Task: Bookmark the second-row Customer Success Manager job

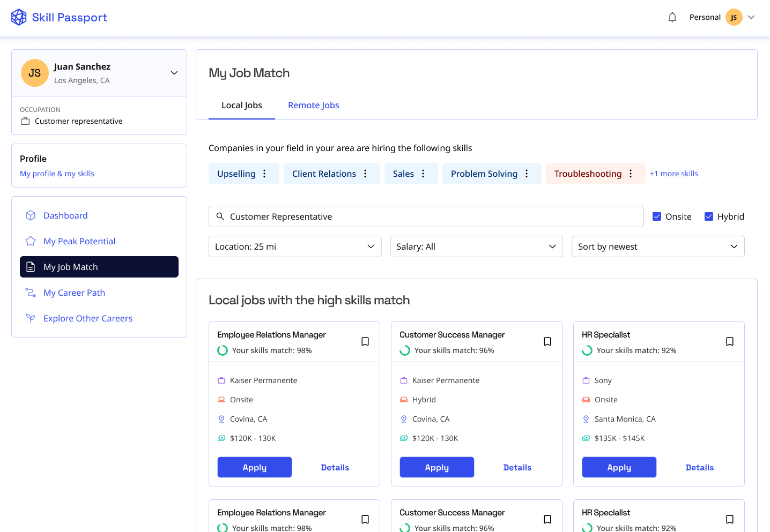Action: (x=547, y=519)
